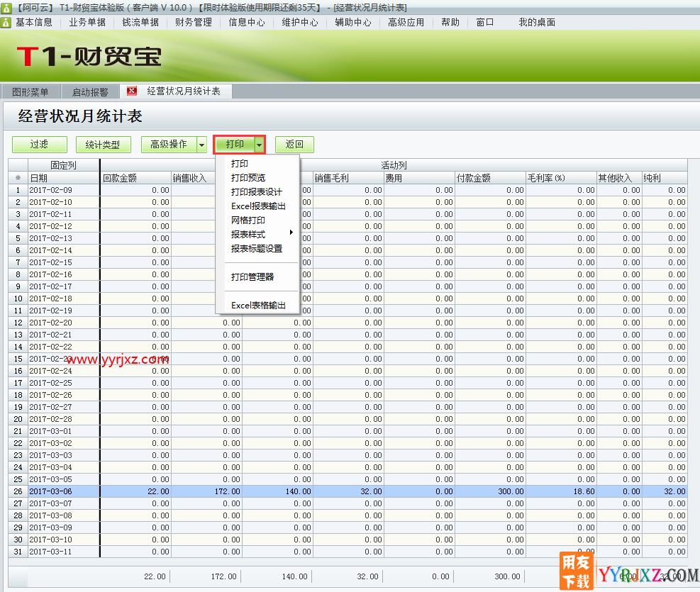
Task: Expand the 高级操作 dropdown arrow
Action: (202, 145)
